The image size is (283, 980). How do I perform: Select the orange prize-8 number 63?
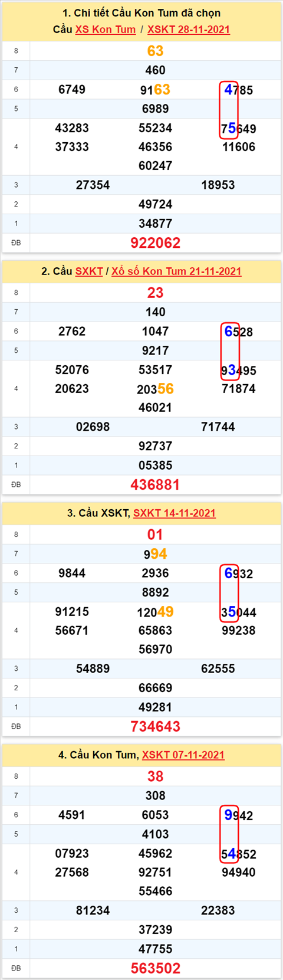click(156, 51)
